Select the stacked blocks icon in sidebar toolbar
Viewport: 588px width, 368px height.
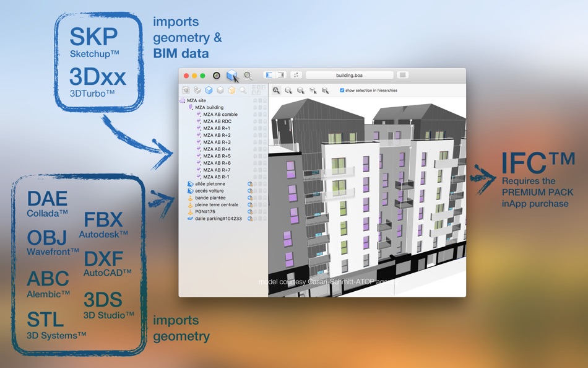pos(197,90)
